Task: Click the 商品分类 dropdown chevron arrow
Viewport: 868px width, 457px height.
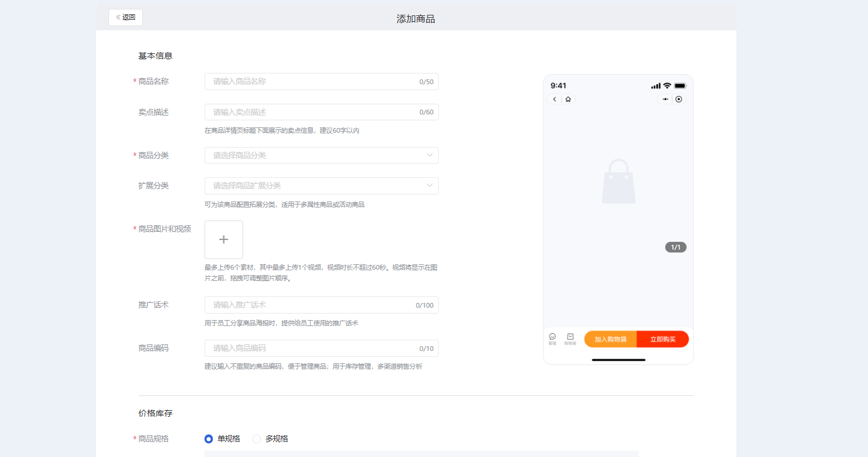Action: coord(430,155)
